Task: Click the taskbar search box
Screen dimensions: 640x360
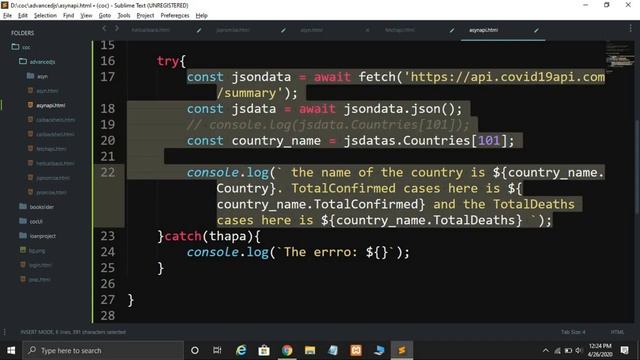Action: (x=103, y=351)
